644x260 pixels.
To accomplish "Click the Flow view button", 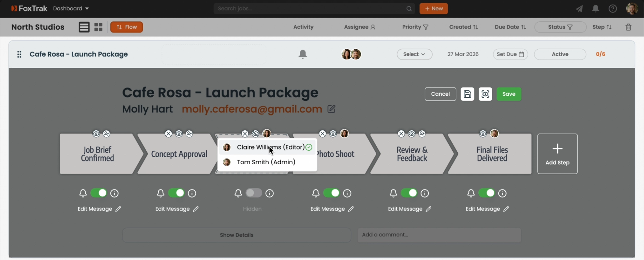I will pyautogui.click(x=127, y=27).
